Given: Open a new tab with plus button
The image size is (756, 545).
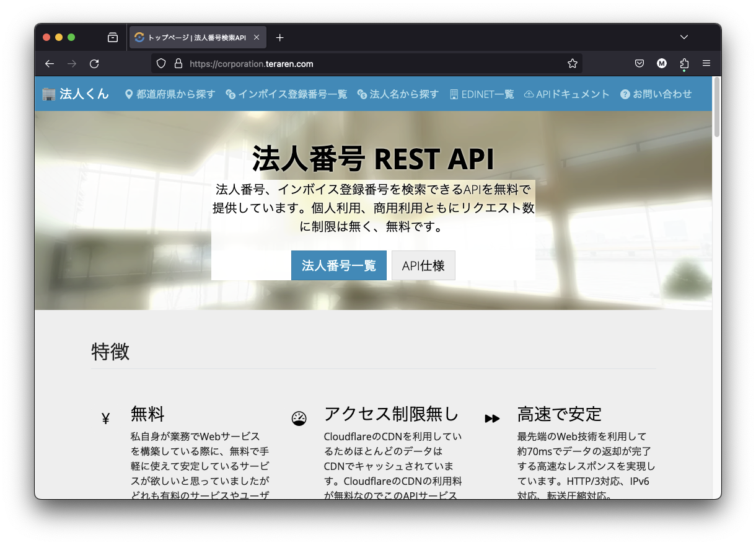Looking at the screenshot, I should [x=279, y=37].
